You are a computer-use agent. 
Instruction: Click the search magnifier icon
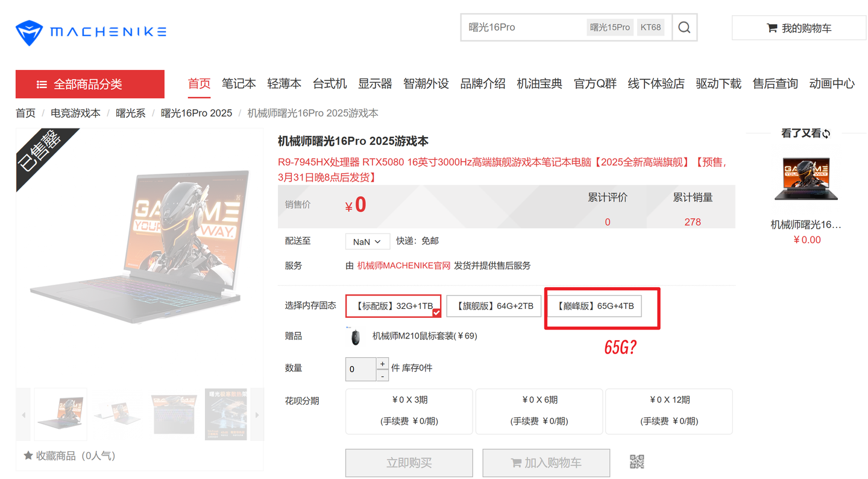point(684,28)
